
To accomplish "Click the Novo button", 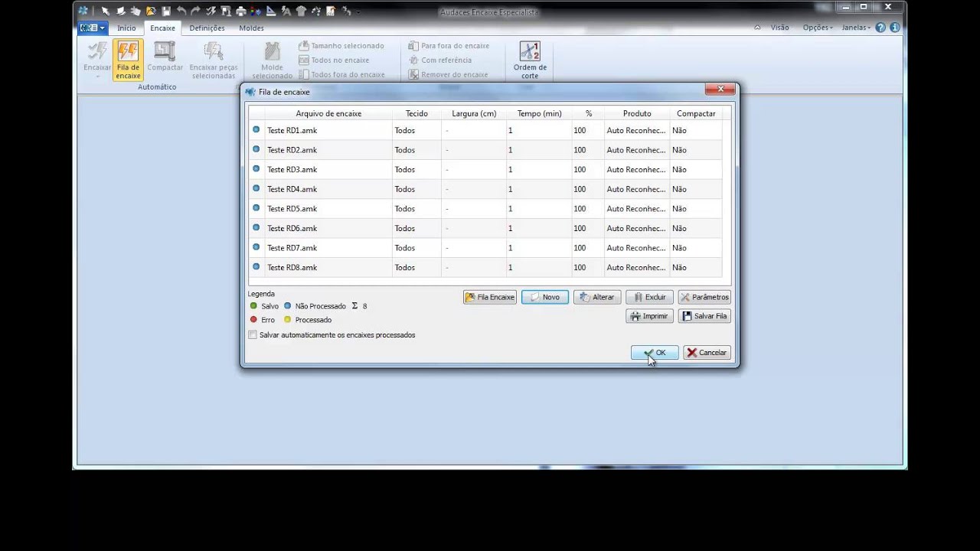I will pos(545,297).
